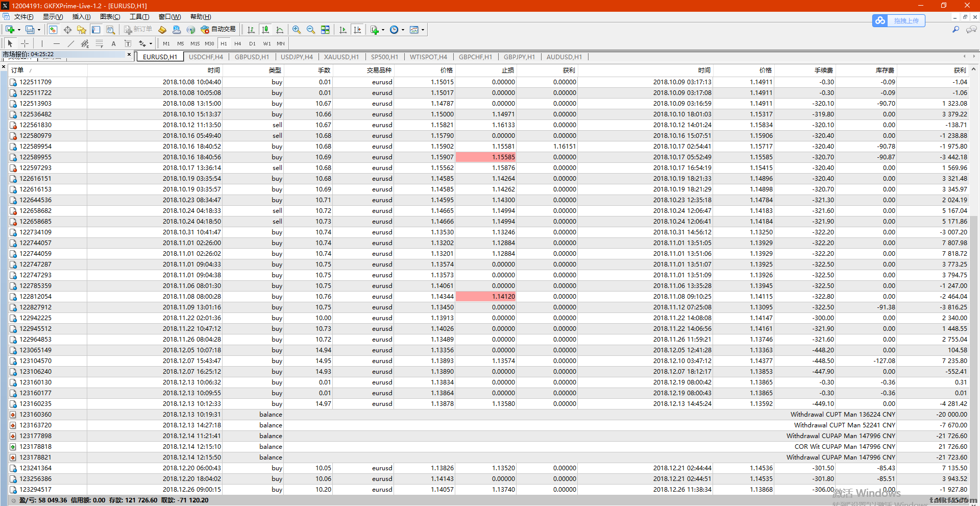
Task: Open the chart templates icon
Action: click(x=414, y=30)
